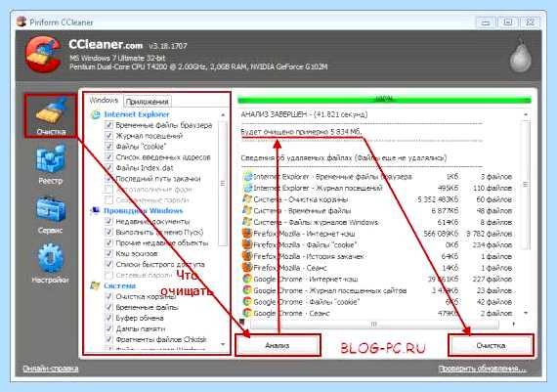557x392 pixels.
Task: Click the horizontal results scrollbar thumb
Action: [x=374, y=325]
